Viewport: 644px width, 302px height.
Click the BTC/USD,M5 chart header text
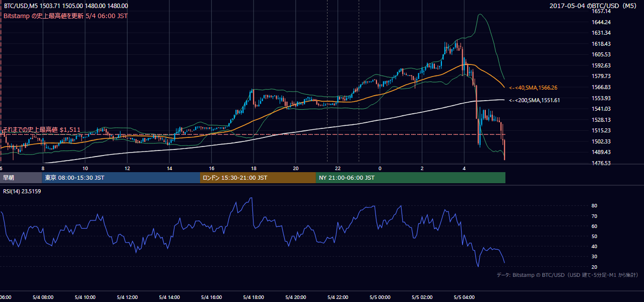coord(66,6)
